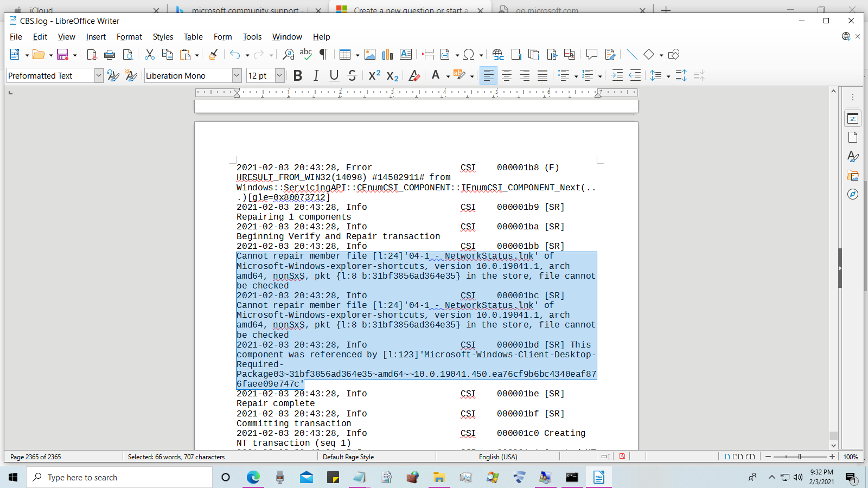Click the Cut scissors icon

150,54
